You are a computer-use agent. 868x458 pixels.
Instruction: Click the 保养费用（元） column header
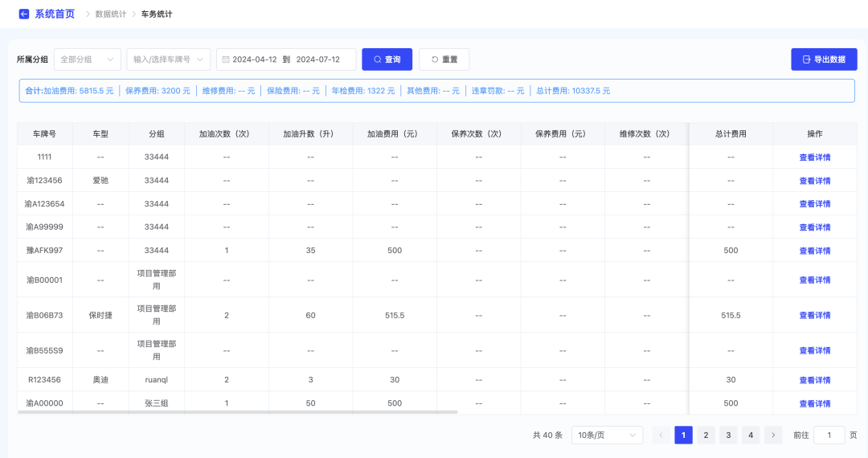[x=563, y=134]
